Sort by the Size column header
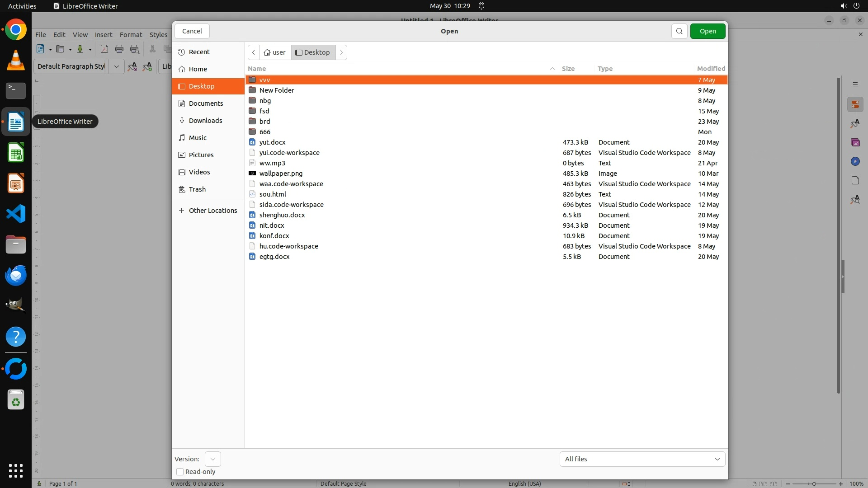The image size is (868, 488). pyautogui.click(x=568, y=69)
